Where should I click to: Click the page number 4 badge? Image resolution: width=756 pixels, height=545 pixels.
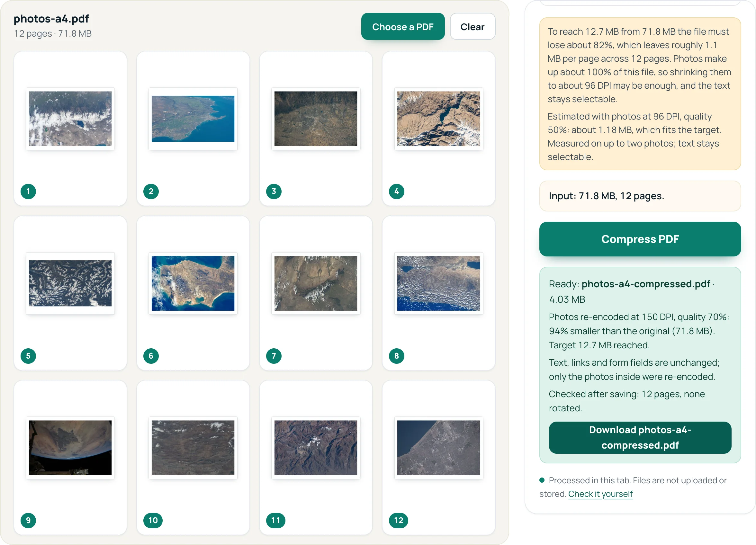pyautogui.click(x=396, y=191)
